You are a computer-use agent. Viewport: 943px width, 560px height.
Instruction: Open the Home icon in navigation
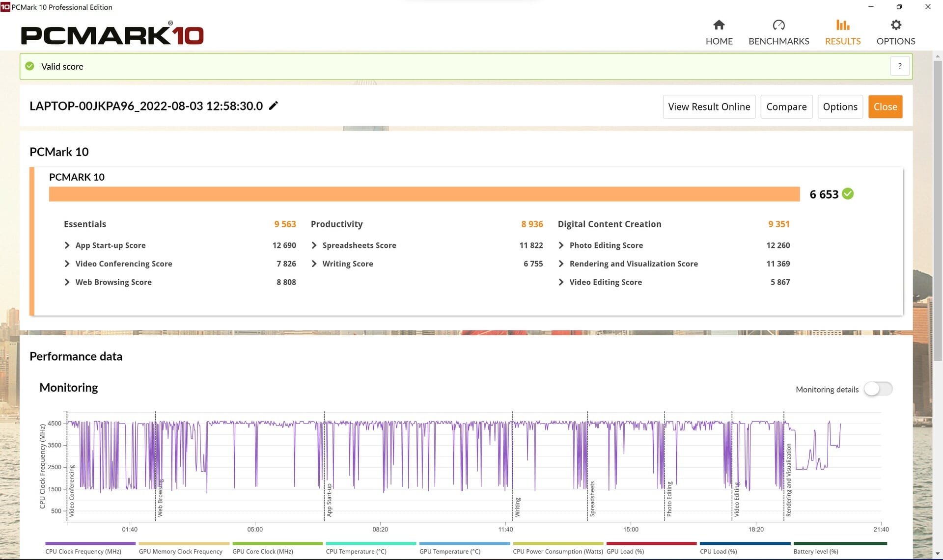pyautogui.click(x=719, y=25)
